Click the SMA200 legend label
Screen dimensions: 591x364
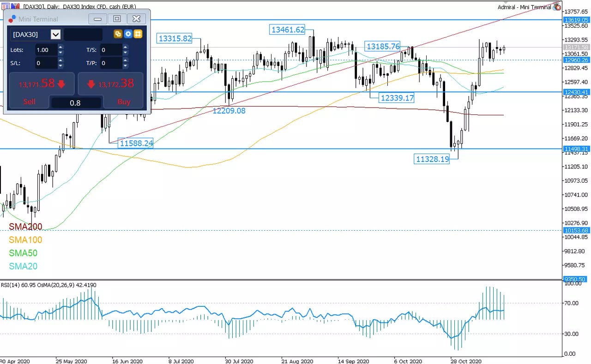(25, 227)
